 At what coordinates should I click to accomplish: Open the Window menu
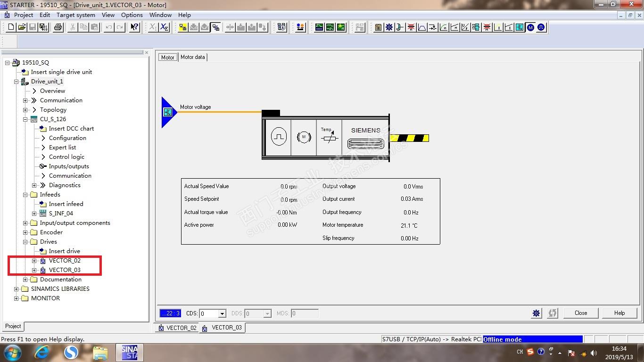(x=160, y=15)
